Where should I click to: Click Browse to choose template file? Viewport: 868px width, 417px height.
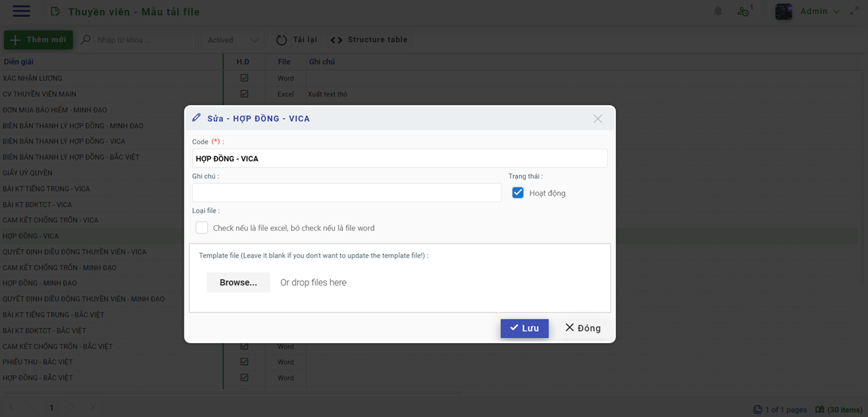click(x=238, y=283)
